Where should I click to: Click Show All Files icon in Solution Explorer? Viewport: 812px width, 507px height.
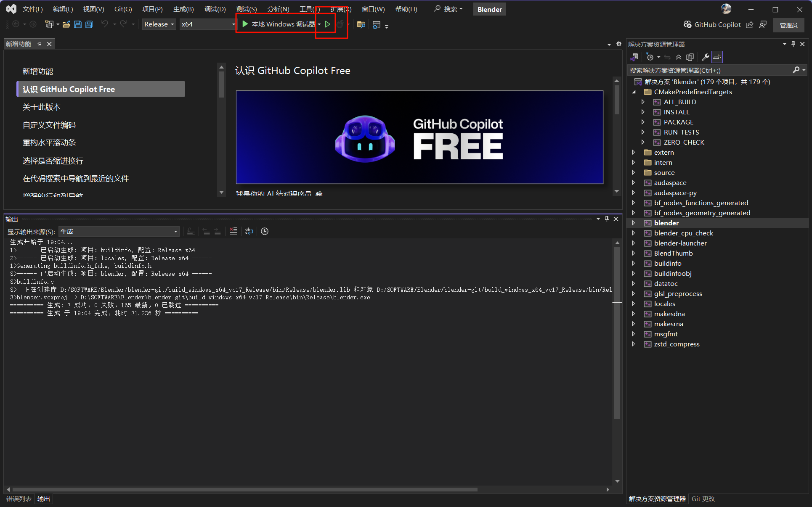pyautogui.click(x=690, y=57)
